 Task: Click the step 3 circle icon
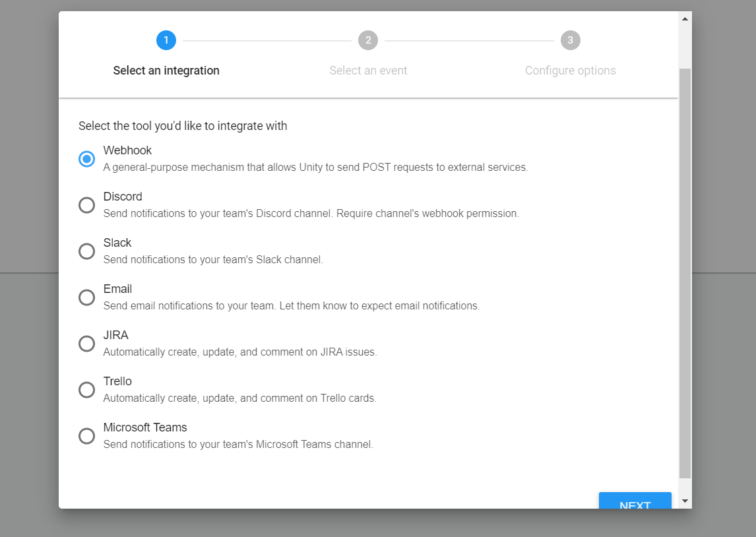coord(571,40)
